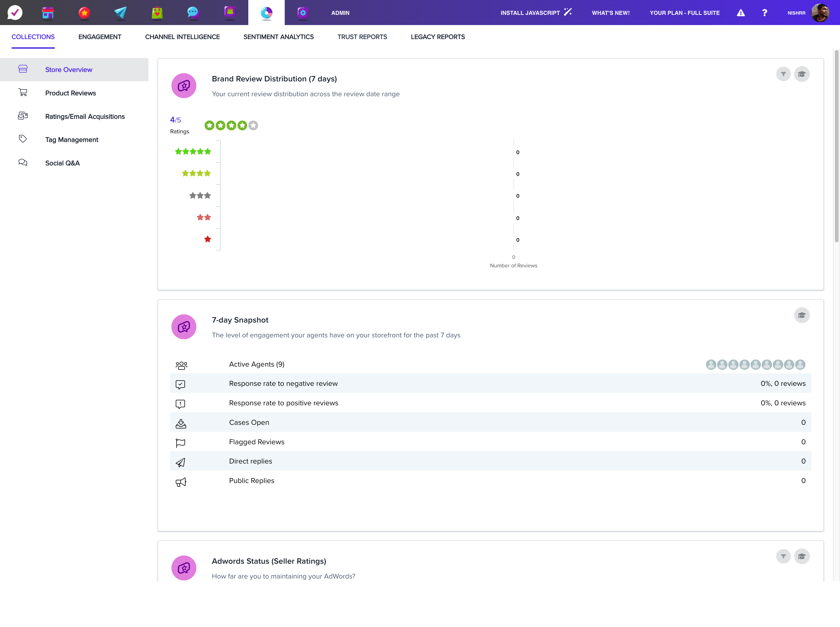Click the ADMIN link in top bar
The height and width of the screenshot is (627, 840).
(x=340, y=13)
